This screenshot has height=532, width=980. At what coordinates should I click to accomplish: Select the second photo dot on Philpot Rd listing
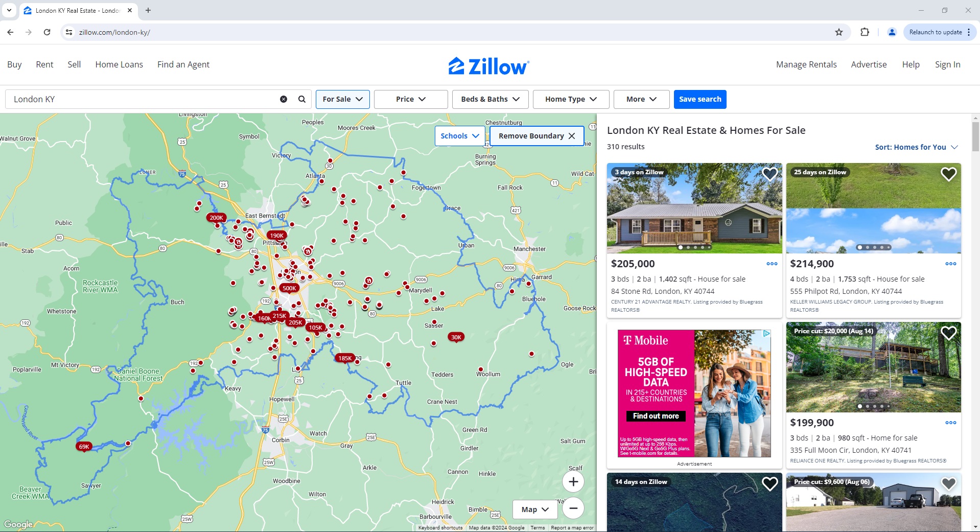tap(868, 247)
